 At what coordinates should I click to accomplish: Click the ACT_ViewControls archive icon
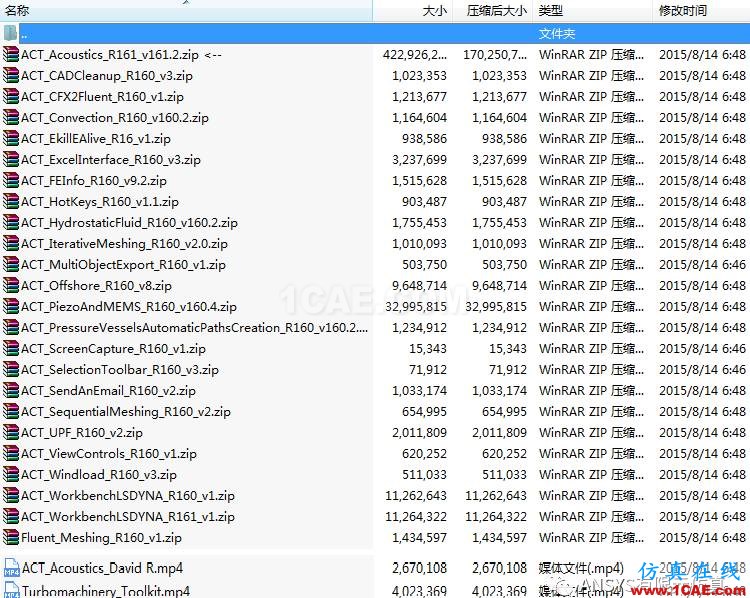[11, 454]
